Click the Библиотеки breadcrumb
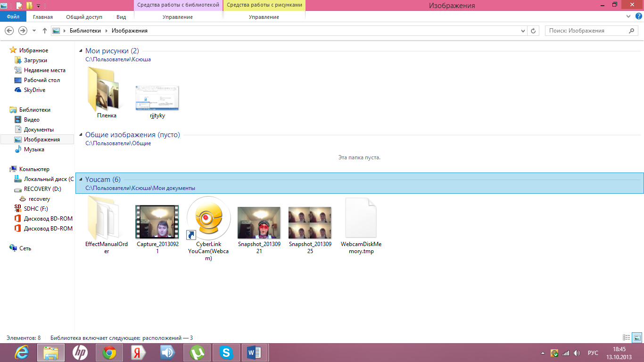644x362 pixels. [x=85, y=31]
